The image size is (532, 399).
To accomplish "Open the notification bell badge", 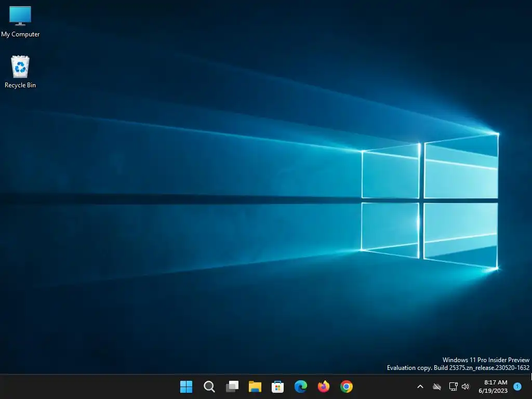I will pyautogui.click(x=517, y=387).
